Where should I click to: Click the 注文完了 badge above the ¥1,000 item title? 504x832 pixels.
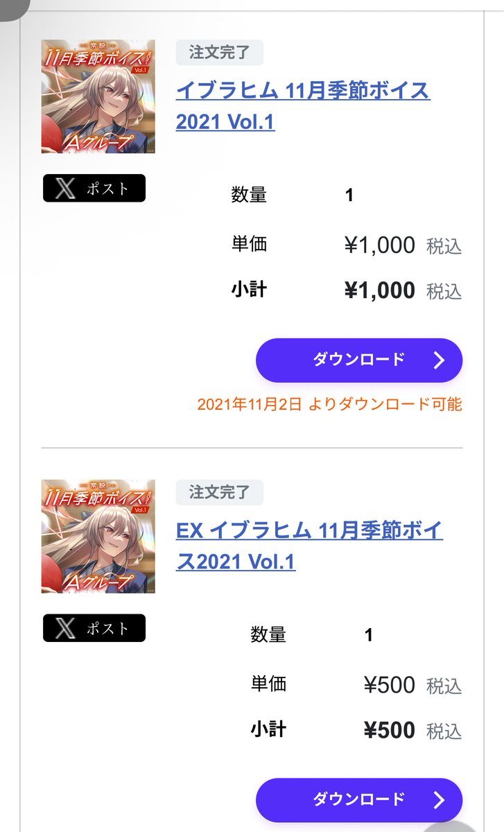click(219, 53)
